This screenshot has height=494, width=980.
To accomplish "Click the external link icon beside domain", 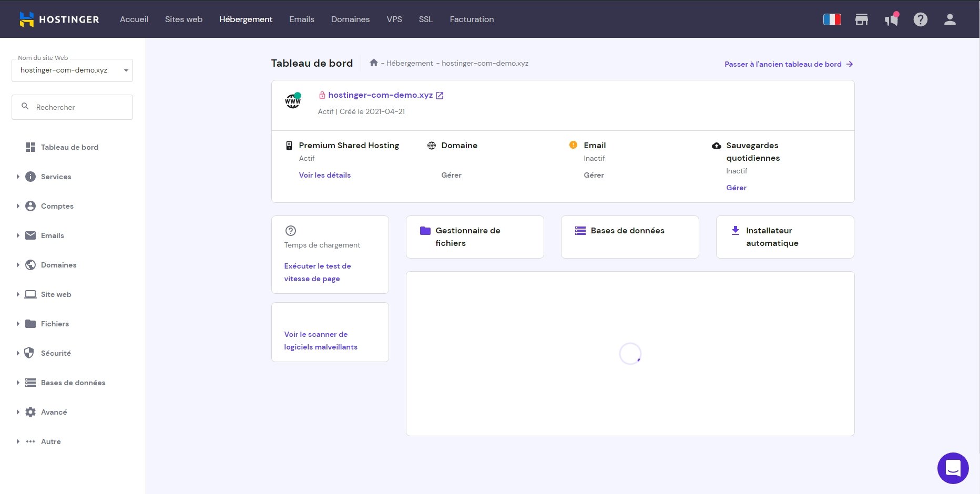I will pyautogui.click(x=440, y=95).
